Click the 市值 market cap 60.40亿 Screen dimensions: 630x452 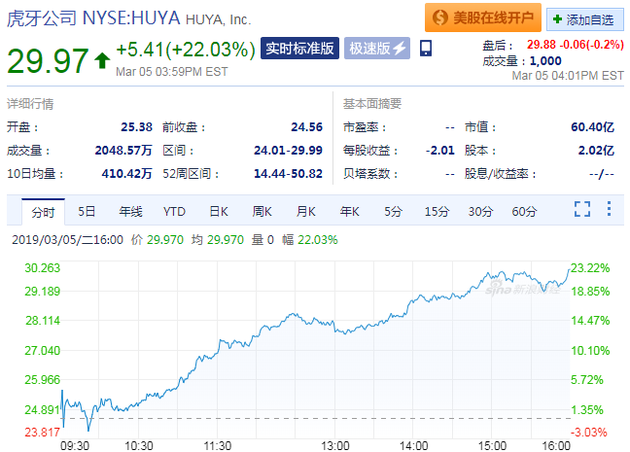(x=593, y=127)
